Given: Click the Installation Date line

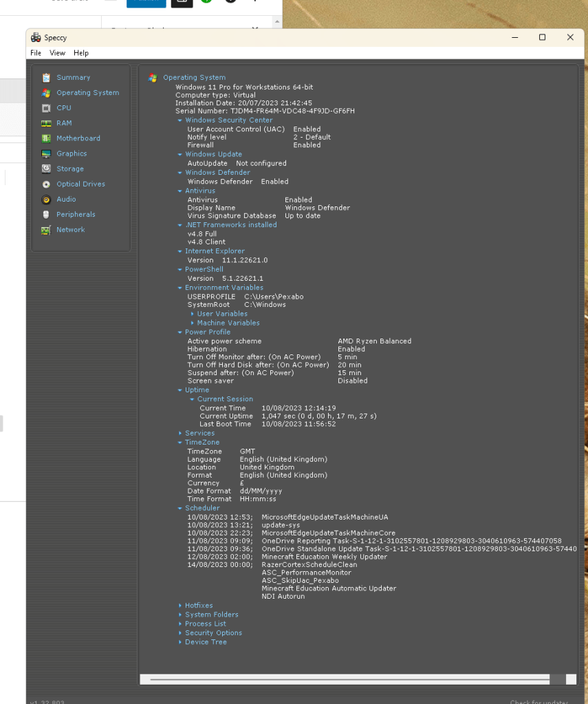Looking at the screenshot, I should pos(243,103).
